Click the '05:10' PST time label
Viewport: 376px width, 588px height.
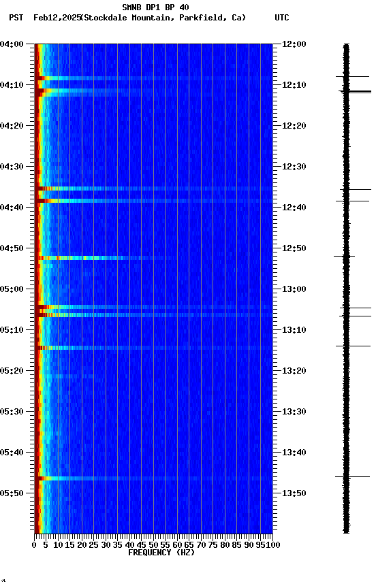click(12, 330)
